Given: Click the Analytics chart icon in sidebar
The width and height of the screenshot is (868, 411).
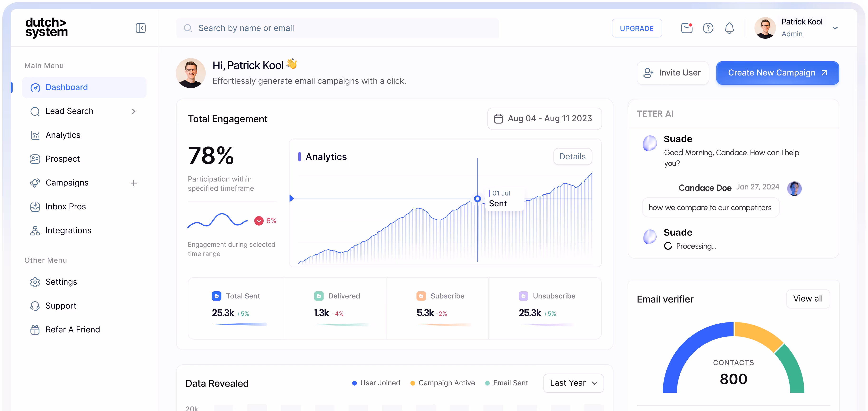Looking at the screenshot, I should [x=35, y=135].
